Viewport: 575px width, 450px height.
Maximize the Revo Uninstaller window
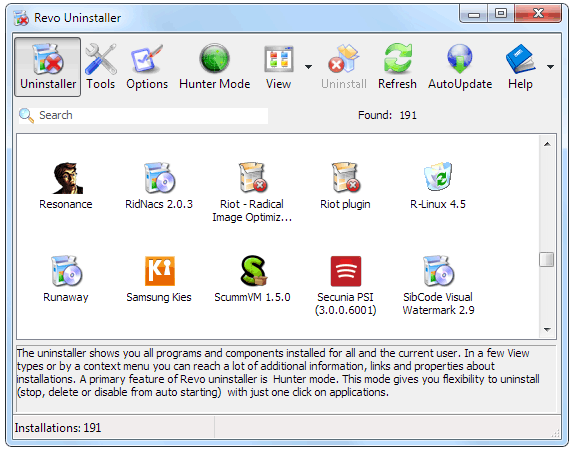click(x=501, y=14)
